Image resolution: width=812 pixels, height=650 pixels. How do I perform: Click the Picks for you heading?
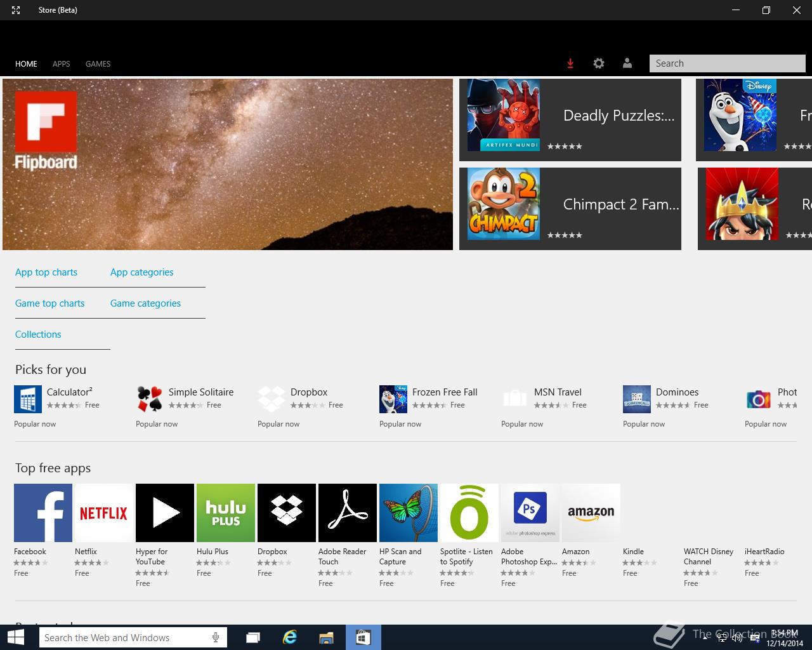51,370
